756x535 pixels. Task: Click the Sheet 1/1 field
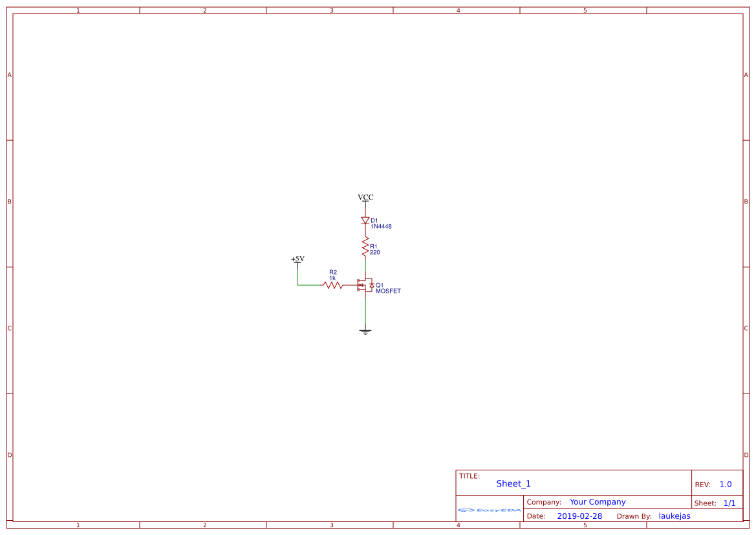pyautogui.click(x=719, y=503)
